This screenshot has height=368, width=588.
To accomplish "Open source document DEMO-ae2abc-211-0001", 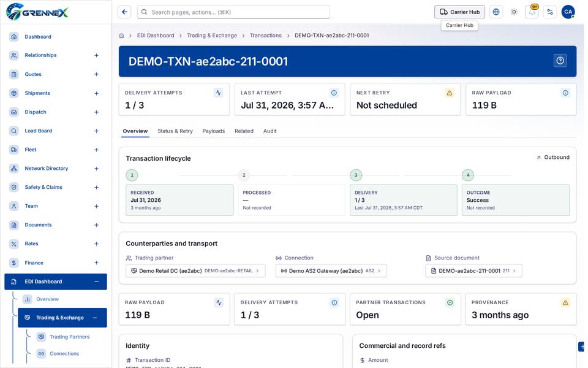I will (473, 270).
